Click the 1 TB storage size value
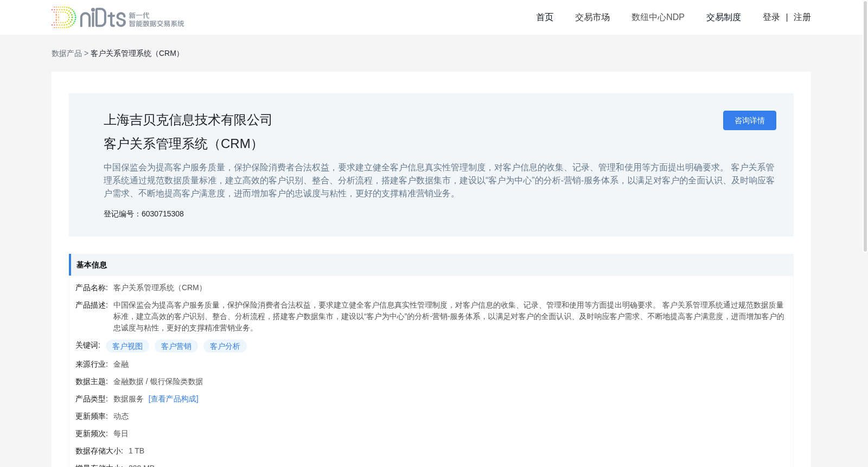The height and width of the screenshot is (467, 868). 136,451
